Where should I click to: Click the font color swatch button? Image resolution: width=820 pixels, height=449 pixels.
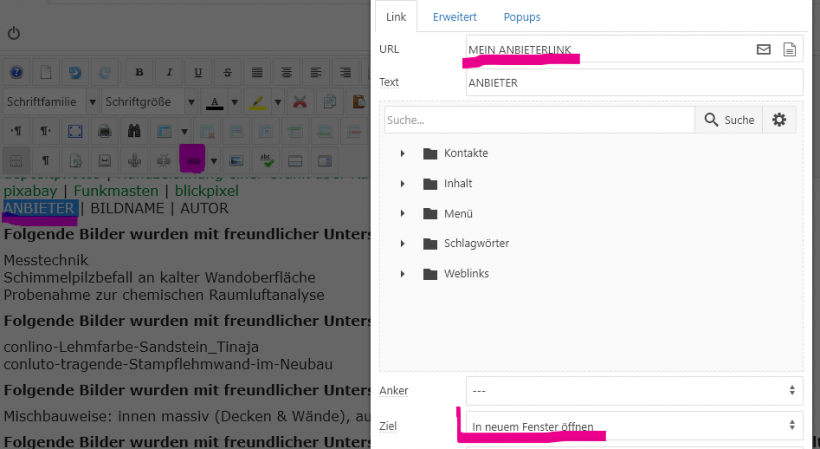pyautogui.click(x=215, y=102)
